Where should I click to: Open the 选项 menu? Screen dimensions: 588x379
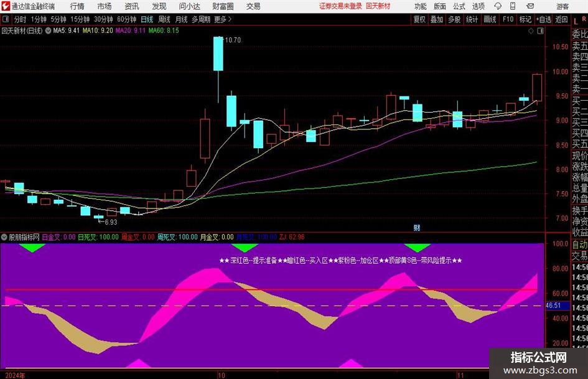coord(478,6)
